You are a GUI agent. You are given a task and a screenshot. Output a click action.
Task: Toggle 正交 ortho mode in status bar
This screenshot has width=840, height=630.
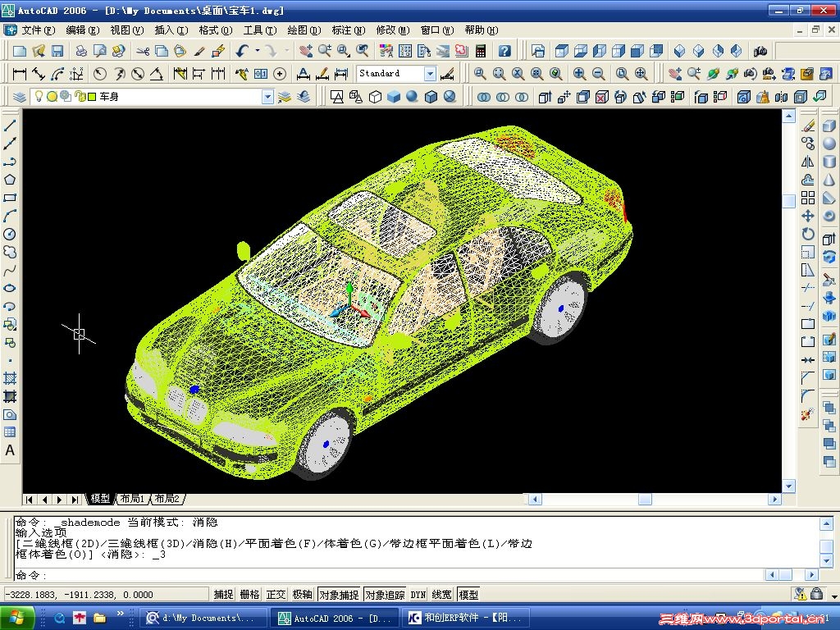coord(276,594)
